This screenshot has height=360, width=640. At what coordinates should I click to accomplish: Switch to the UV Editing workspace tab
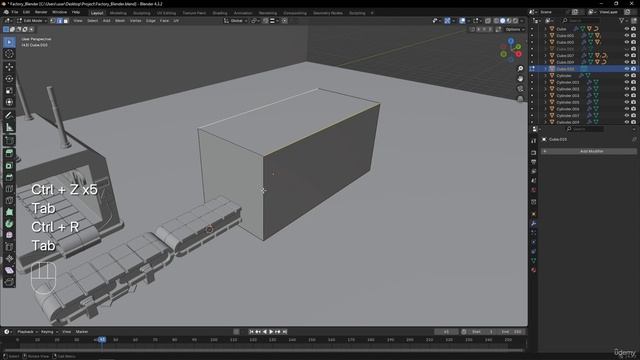pyautogui.click(x=166, y=13)
